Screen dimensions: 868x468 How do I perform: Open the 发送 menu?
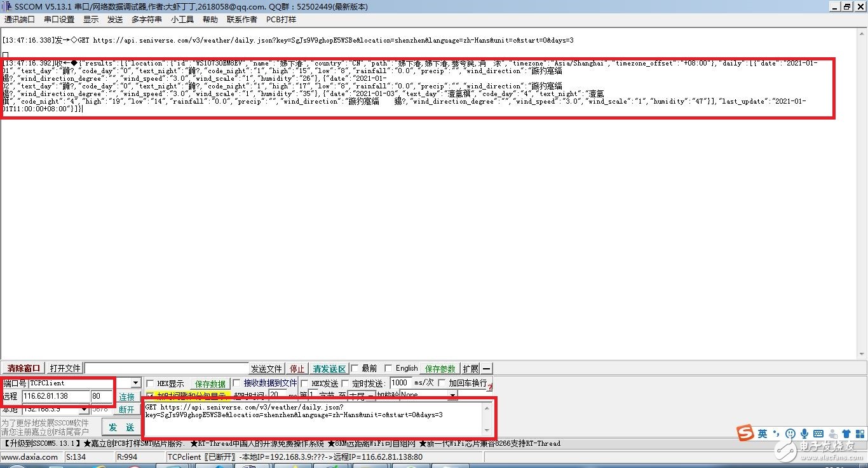115,20
